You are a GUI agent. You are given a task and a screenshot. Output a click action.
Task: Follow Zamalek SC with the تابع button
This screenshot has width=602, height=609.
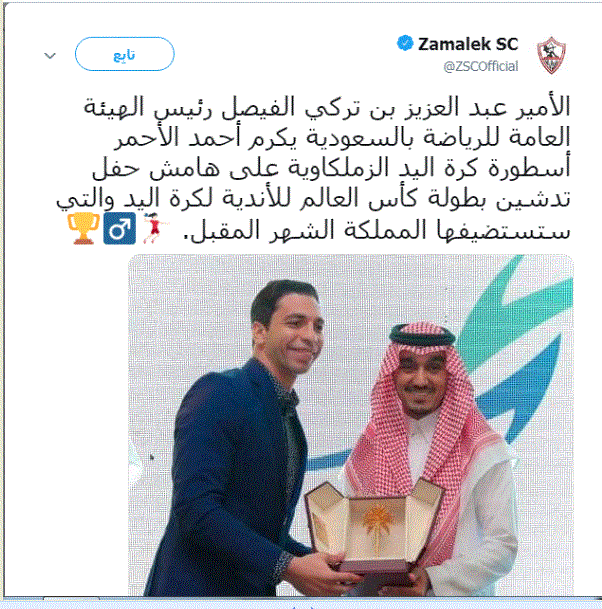point(125,54)
